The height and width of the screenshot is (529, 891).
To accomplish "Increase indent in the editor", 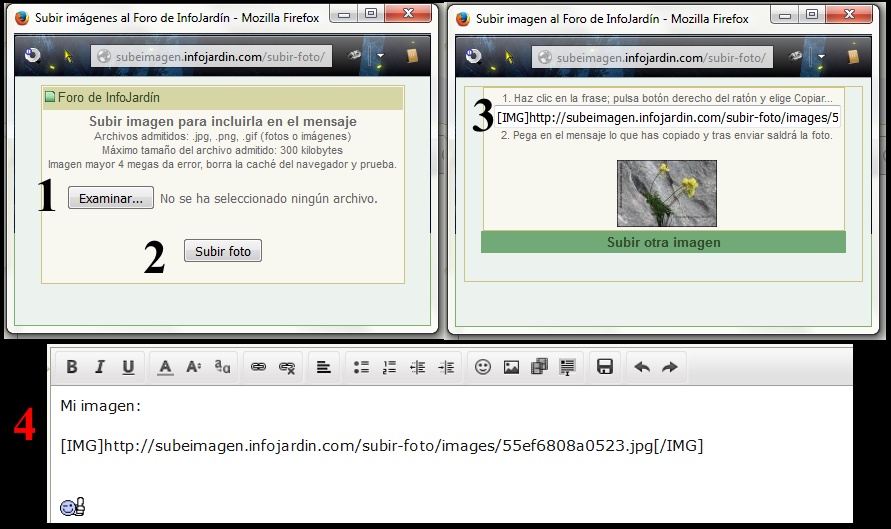I will click(446, 367).
